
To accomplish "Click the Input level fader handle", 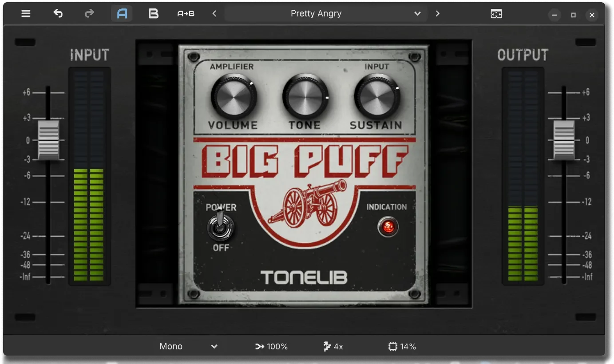I will pos(48,140).
